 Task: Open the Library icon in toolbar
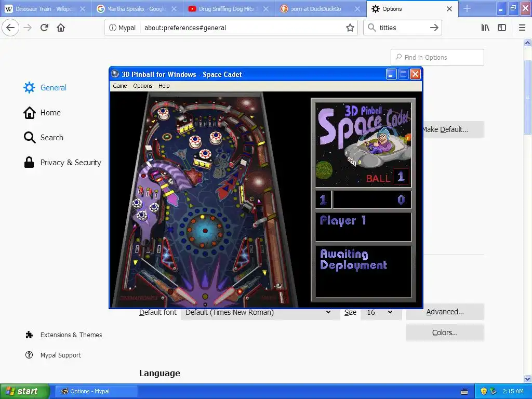[485, 28]
